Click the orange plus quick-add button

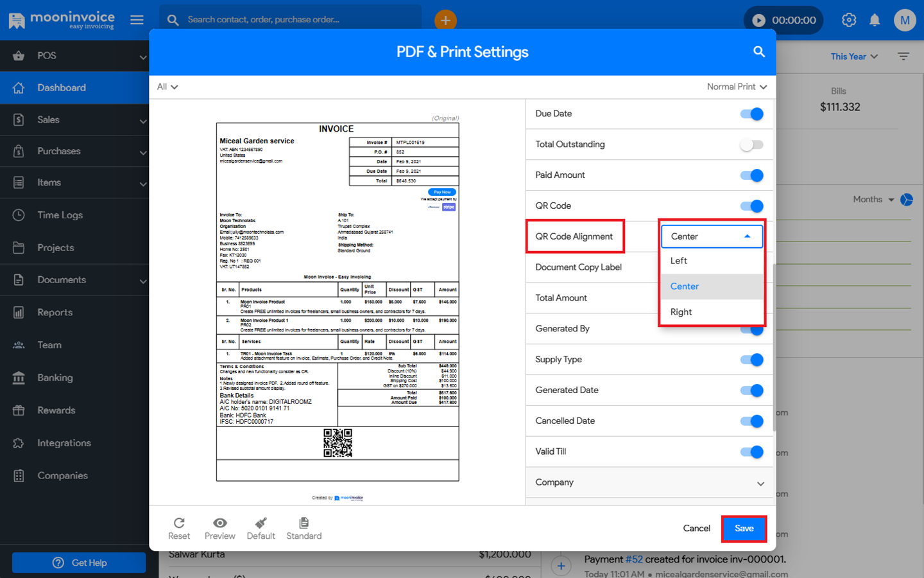[445, 20]
